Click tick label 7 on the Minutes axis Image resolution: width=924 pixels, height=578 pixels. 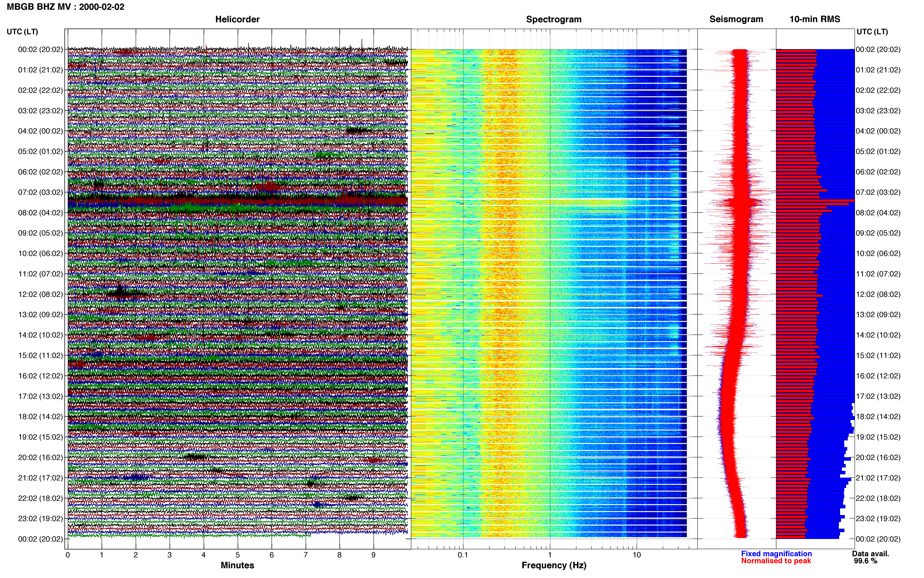[306, 555]
